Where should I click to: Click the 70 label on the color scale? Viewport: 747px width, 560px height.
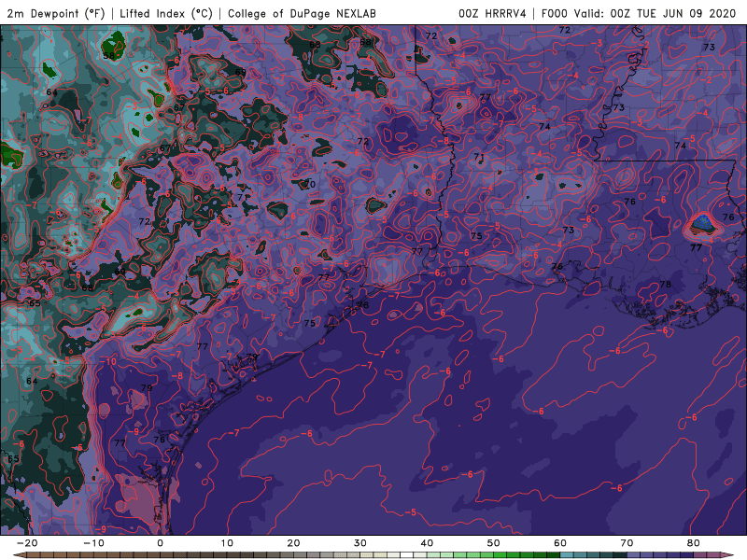[627, 543]
